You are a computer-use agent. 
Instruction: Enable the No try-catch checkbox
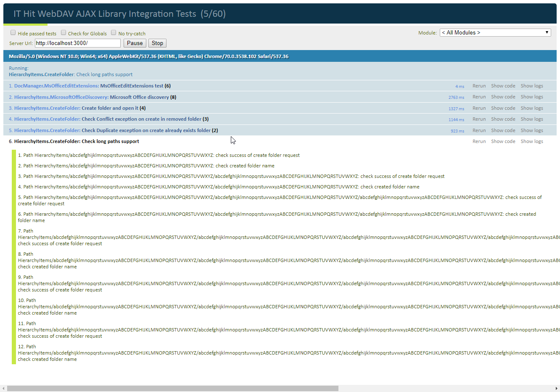pyautogui.click(x=114, y=33)
